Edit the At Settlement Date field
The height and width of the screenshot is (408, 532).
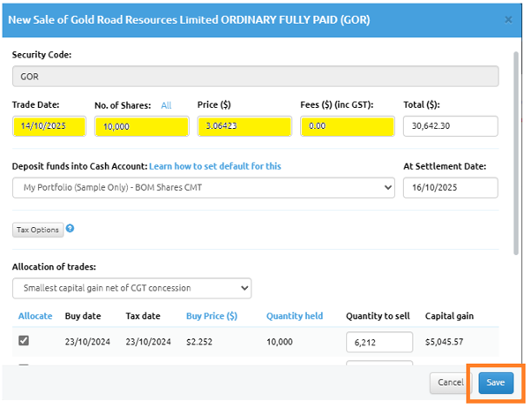pyautogui.click(x=450, y=188)
